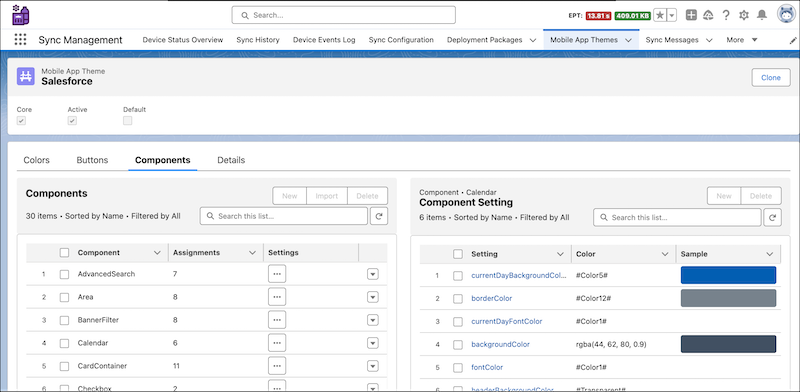Click the green 409.01 KB badge
This screenshot has width=800, height=392.
[x=633, y=16]
